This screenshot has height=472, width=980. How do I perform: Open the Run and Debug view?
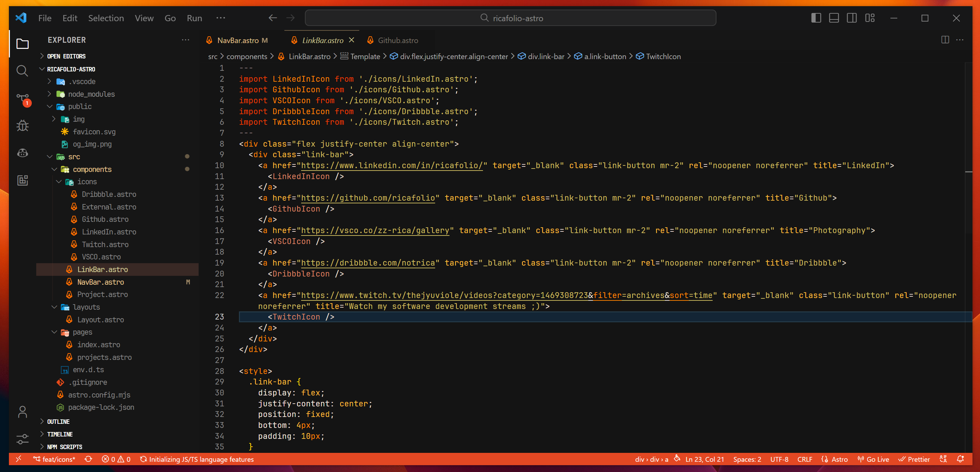click(x=23, y=126)
